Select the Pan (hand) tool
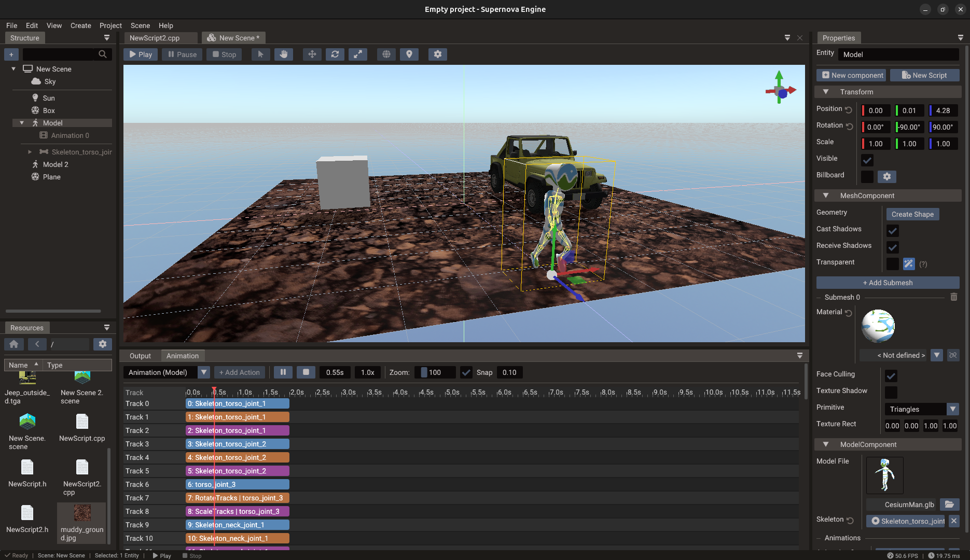The height and width of the screenshot is (560, 970). click(x=284, y=54)
